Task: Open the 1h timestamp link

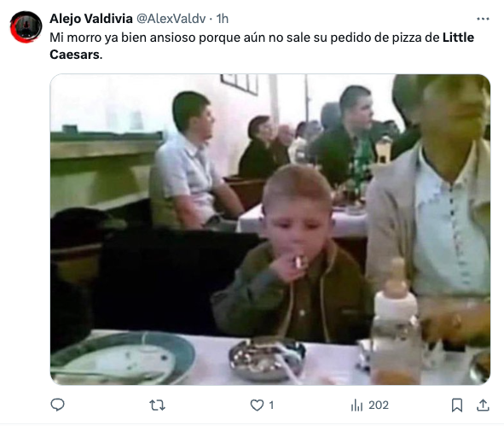Action: pos(222,19)
